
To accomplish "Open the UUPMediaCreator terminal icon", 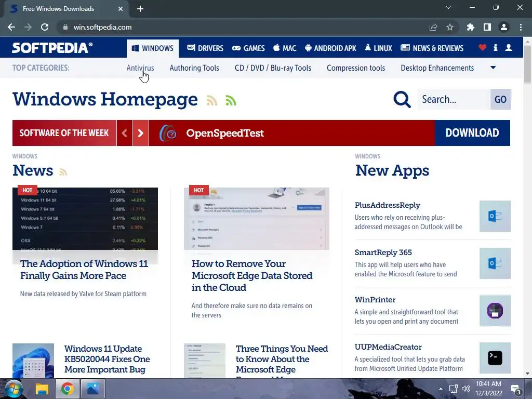I will click(x=495, y=358).
